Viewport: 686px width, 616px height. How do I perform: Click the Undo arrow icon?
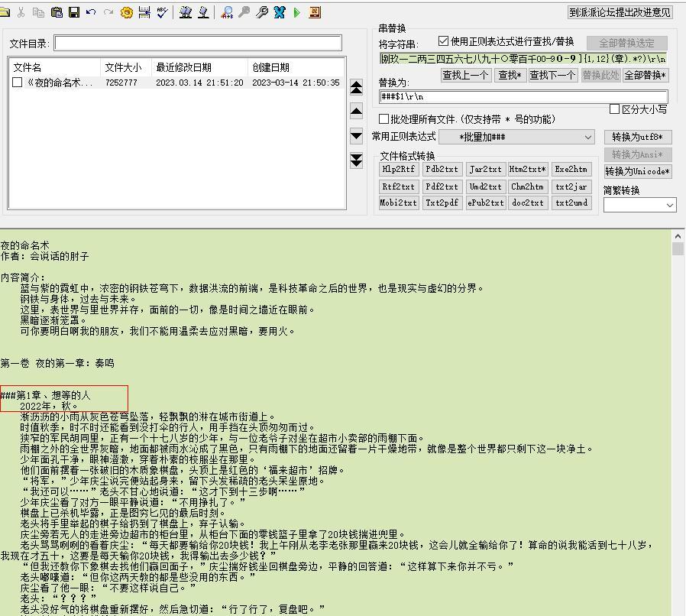(x=92, y=12)
